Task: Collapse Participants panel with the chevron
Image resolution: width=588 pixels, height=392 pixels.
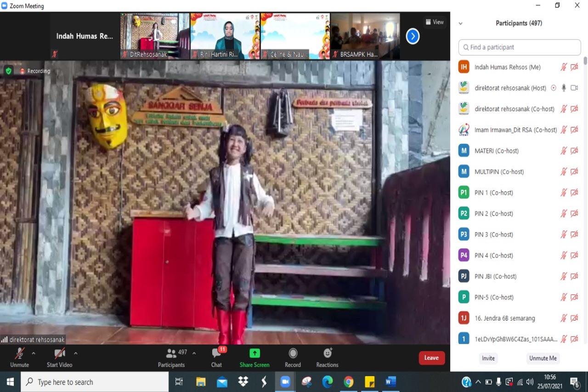Action: tap(461, 23)
